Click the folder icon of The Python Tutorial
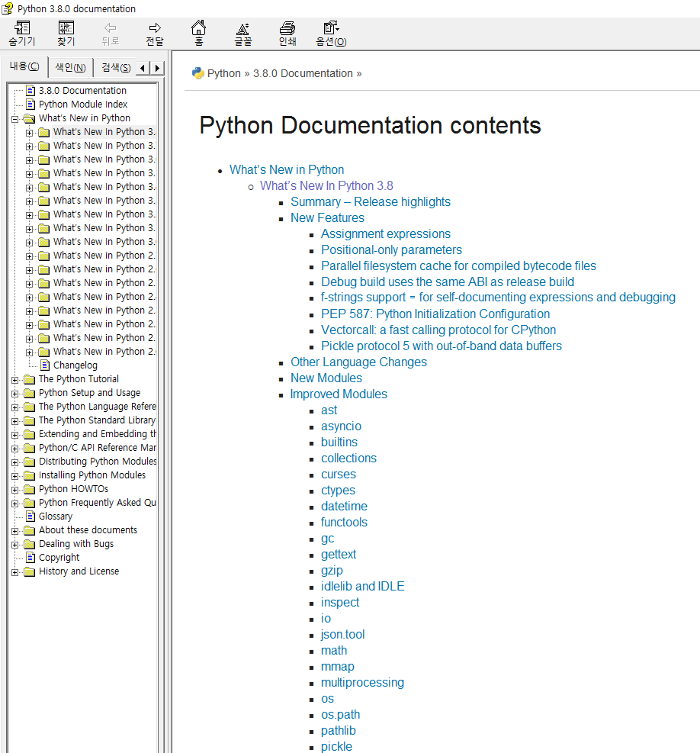This screenshot has height=753, width=700. 30,380
